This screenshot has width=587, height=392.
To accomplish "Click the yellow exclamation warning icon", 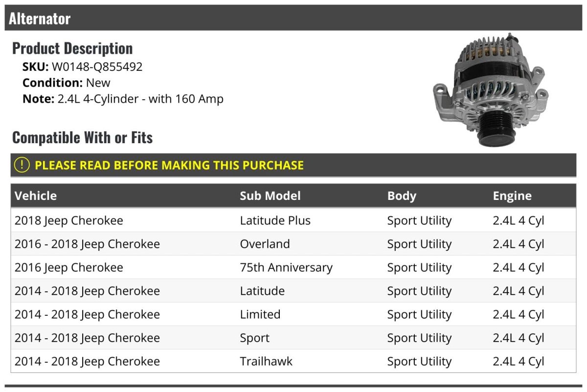I will point(22,165).
